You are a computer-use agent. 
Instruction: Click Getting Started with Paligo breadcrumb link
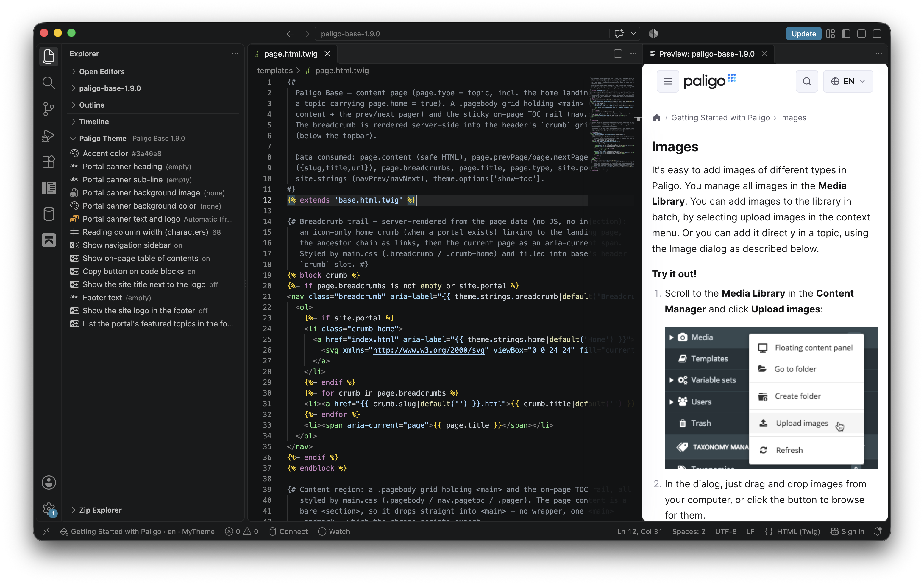(720, 118)
